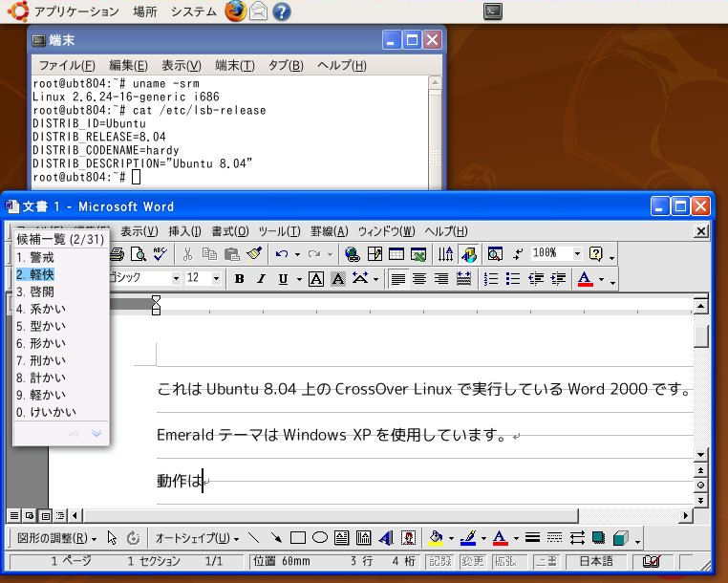Viewport: 728px width, 583px height.
Task: Click the text direction columns icon
Action: [x=446, y=253]
